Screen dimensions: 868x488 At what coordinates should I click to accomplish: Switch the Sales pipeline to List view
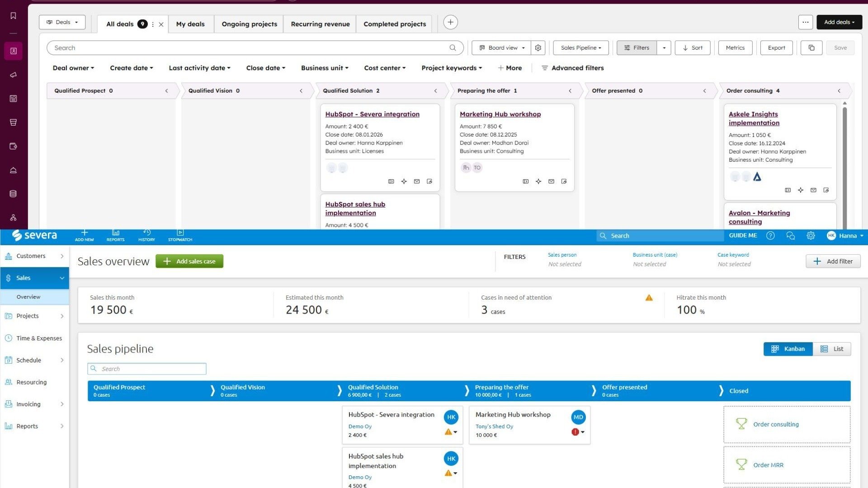coord(832,349)
